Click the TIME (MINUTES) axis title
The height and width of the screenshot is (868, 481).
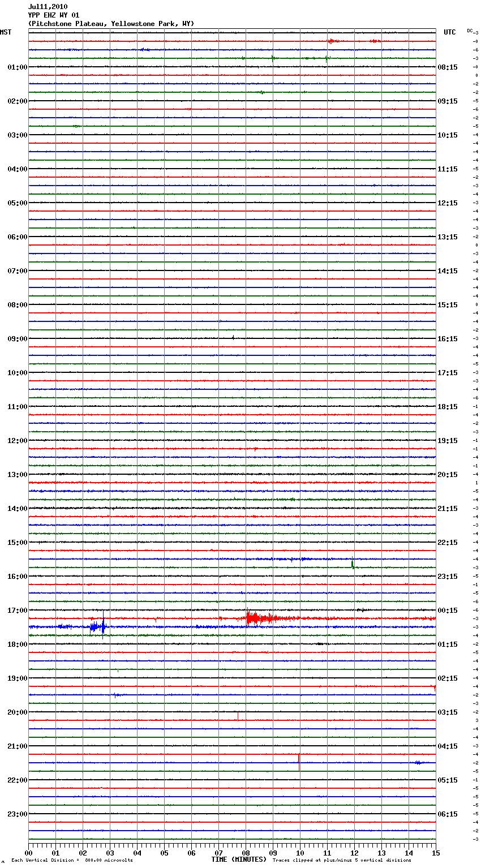coord(239,860)
